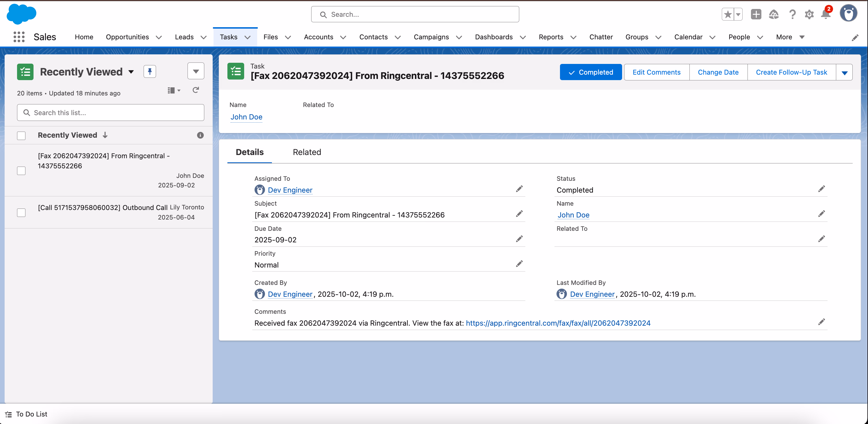Select the checkbox for the Fax task row
This screenshot has width=868, height=424.
[x=21, y=171]
